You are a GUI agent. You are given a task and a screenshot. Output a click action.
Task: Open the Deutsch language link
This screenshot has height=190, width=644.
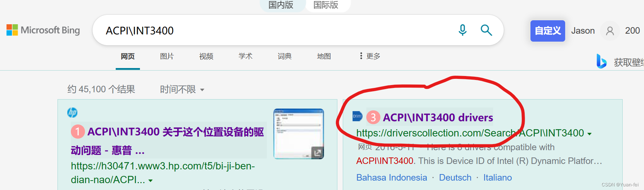(x=455, y=178)
